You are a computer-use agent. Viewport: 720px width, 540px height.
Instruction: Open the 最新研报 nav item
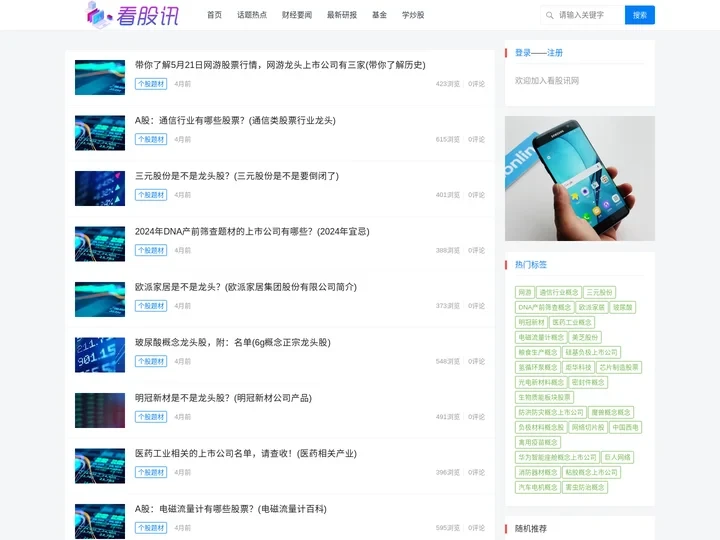342,15
